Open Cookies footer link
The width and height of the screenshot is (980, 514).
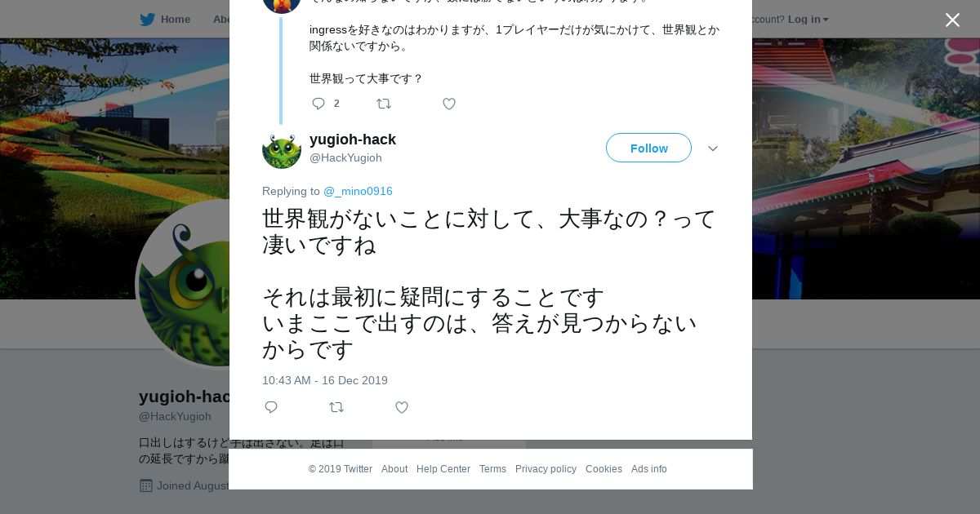(x=604, y=469)
